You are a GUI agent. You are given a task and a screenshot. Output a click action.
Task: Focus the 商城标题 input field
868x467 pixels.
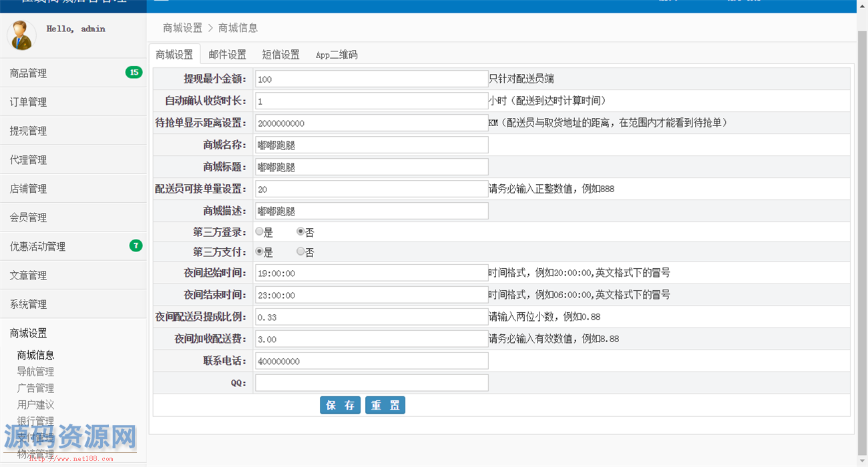pos(372,167)
